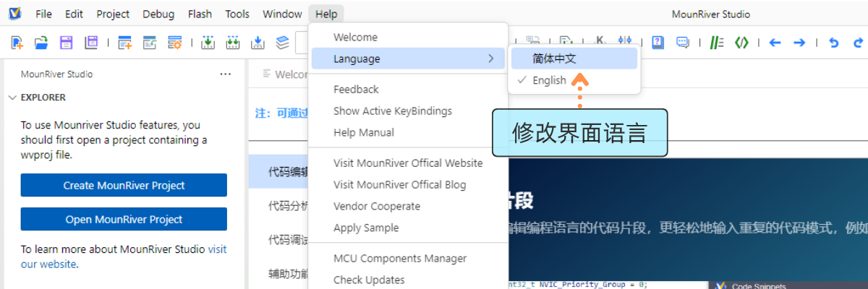Screen dimensions: 868x289
Task: Select the checked English language option
Action: [x=574, y=80]
